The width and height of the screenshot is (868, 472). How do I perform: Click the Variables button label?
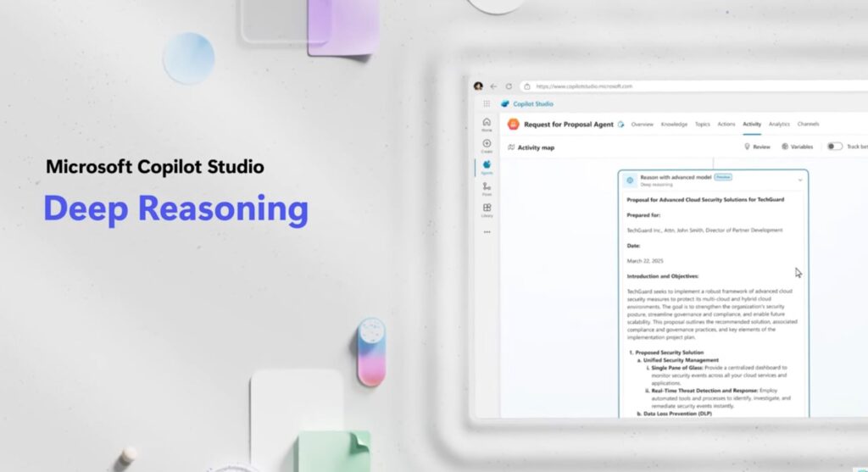pos(802,147)
